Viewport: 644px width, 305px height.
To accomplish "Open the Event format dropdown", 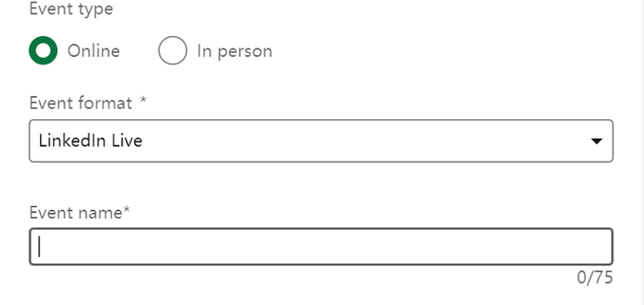I will point(321,141).
